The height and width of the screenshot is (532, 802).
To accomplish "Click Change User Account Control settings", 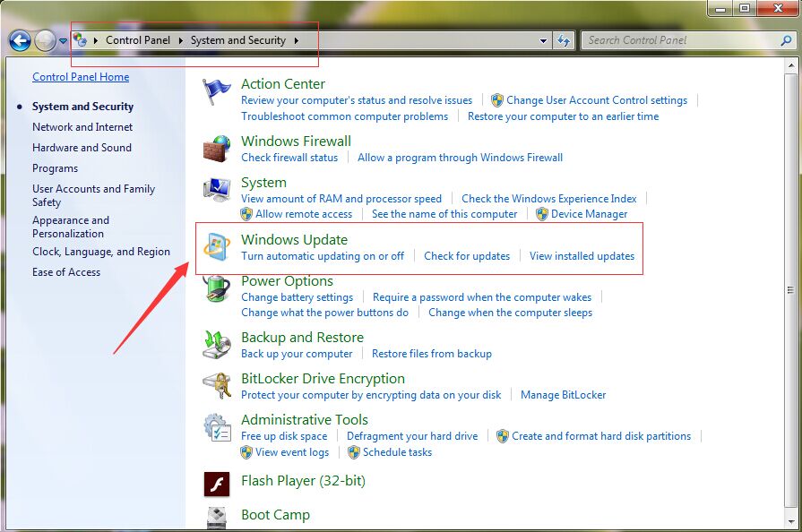I will point(597,100).
